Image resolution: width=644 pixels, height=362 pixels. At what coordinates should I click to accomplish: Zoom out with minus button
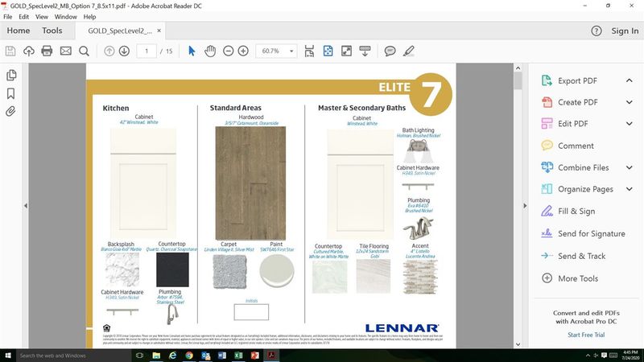(x=229, y=51)
